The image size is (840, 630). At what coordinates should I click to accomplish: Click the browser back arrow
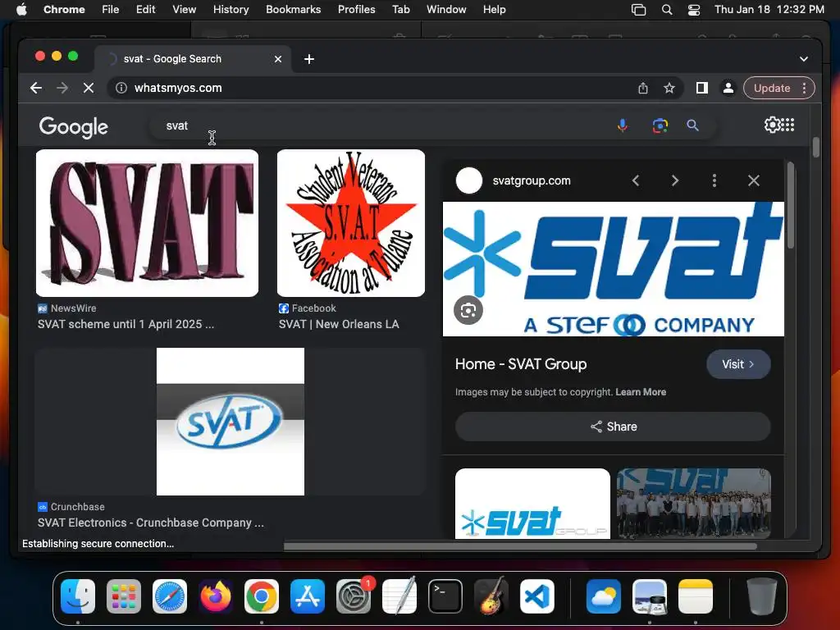click(x=36, y=88)
